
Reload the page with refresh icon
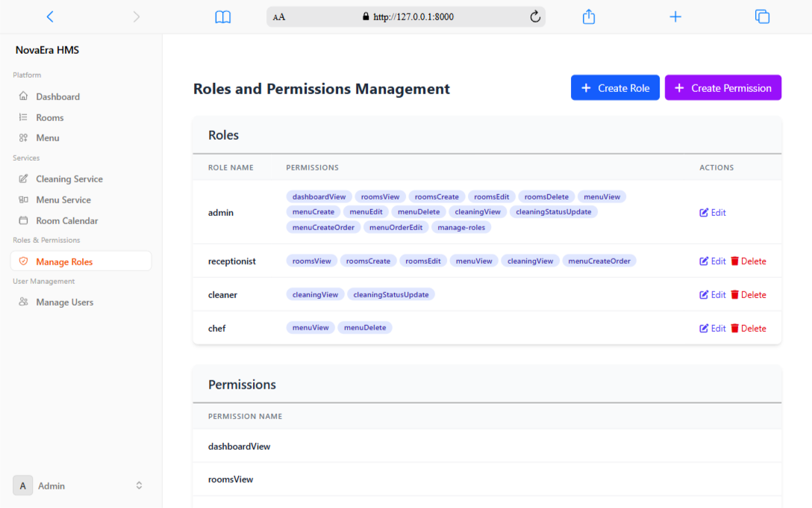535,16
